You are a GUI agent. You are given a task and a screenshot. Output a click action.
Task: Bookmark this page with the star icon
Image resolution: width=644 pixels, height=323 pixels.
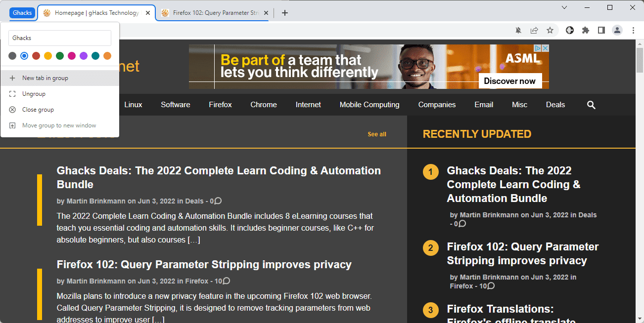click(550, 30)
